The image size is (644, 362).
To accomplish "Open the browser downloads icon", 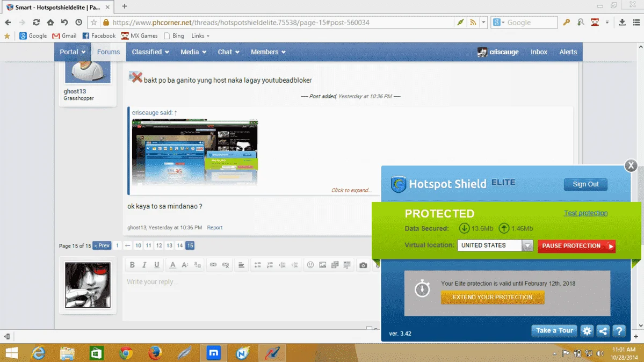I will click(622, 22).
